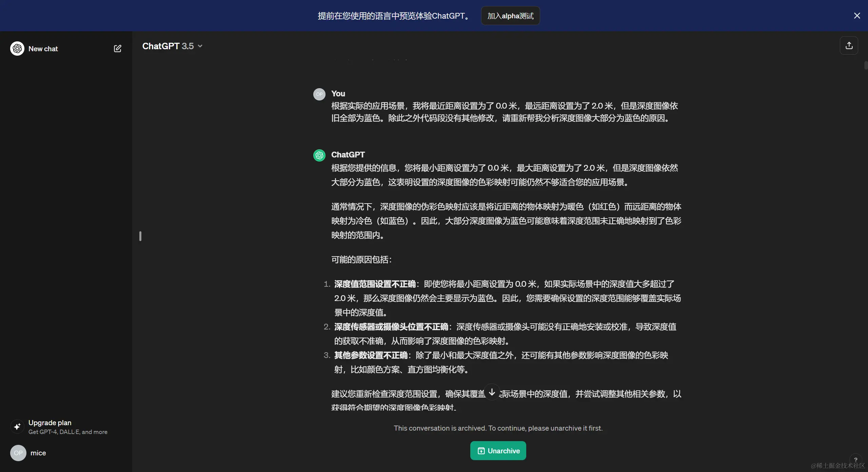
Task: Click the OP profile avatar in the sidebar
Action: coord(18,453)
